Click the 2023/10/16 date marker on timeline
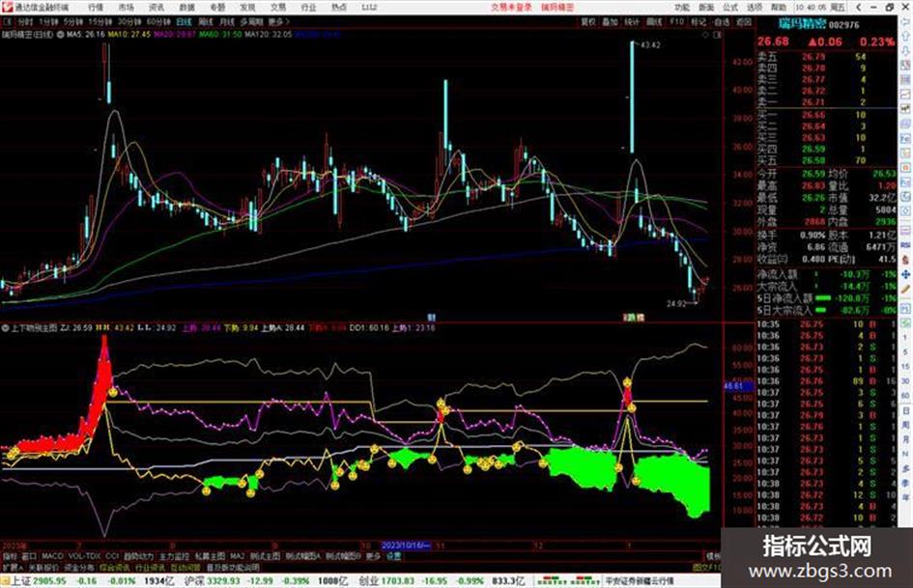This screenshot has width=913, height=588. point(406,546)
